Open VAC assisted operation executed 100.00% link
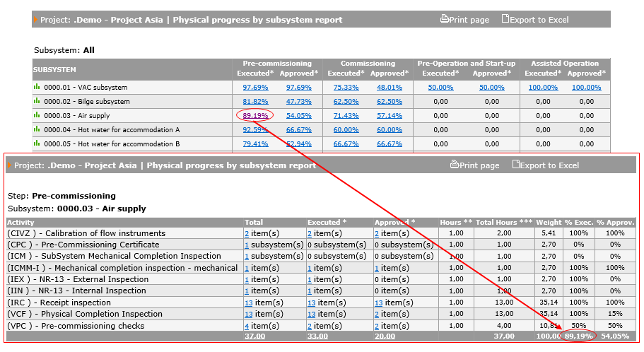The image size is (644, 352). click(543, 88)
